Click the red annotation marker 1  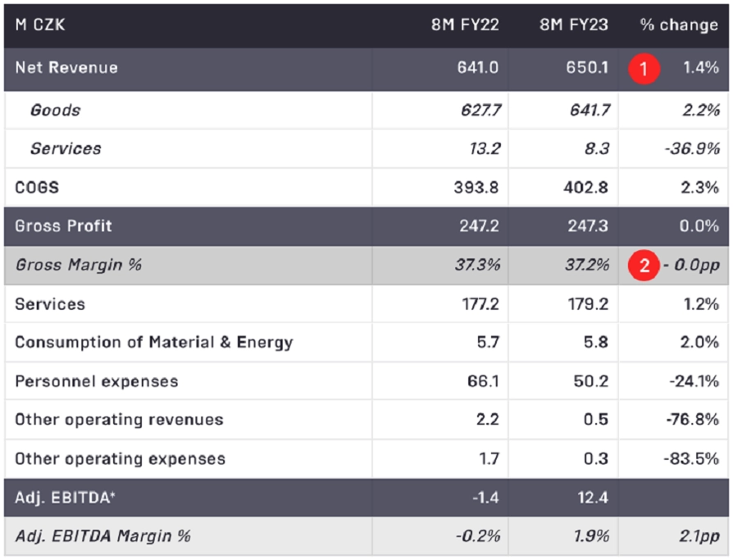644,69
